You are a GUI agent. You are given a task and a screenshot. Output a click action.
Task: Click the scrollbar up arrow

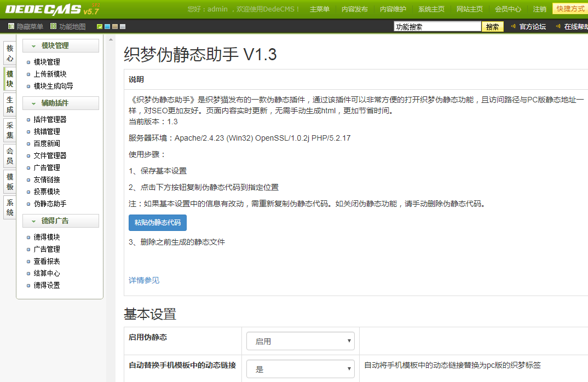(x=111, y=39)
